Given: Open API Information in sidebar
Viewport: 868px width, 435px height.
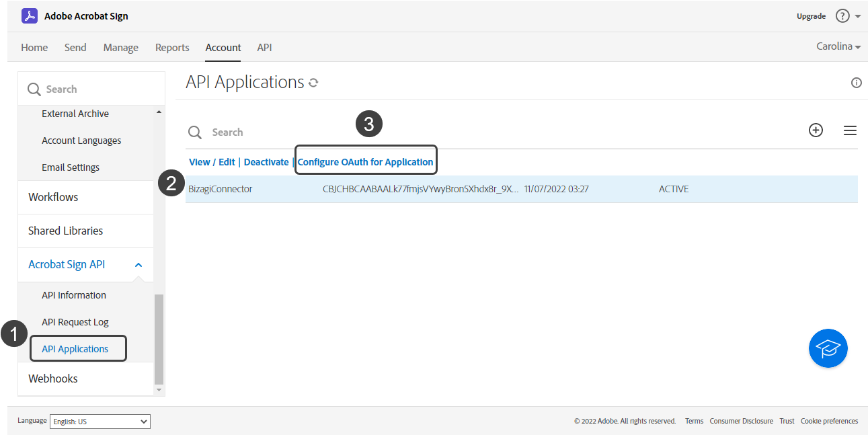Looking at the screenshot, I should [74, 295].
